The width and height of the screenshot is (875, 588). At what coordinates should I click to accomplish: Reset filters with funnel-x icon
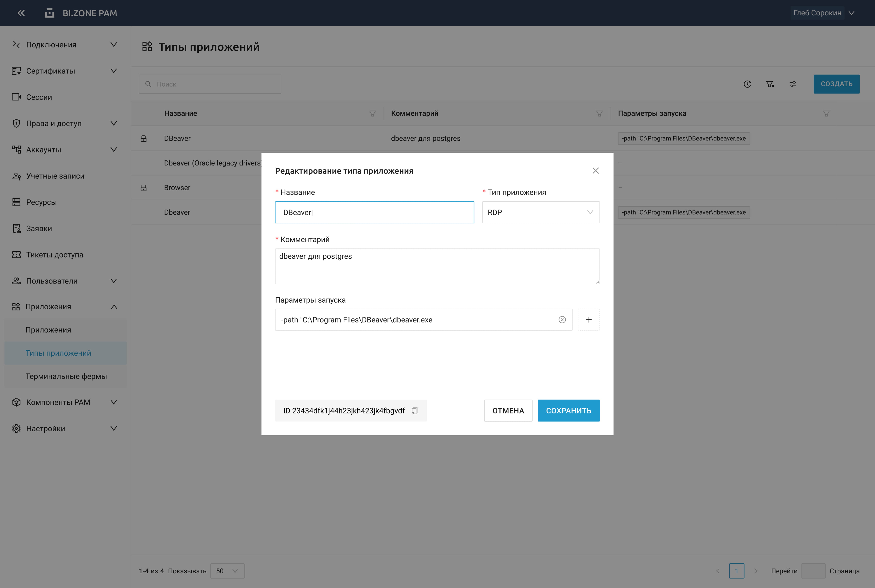click(x=770, y=84)
